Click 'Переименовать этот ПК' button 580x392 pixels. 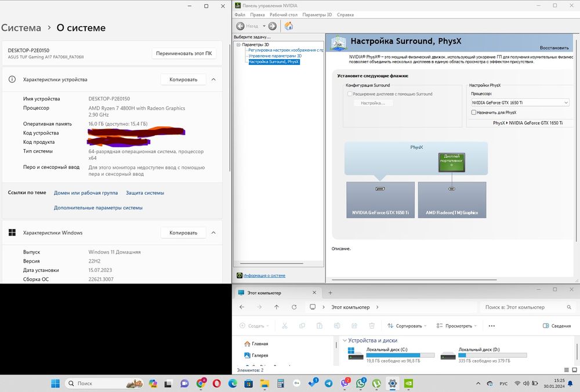point(184,53)
